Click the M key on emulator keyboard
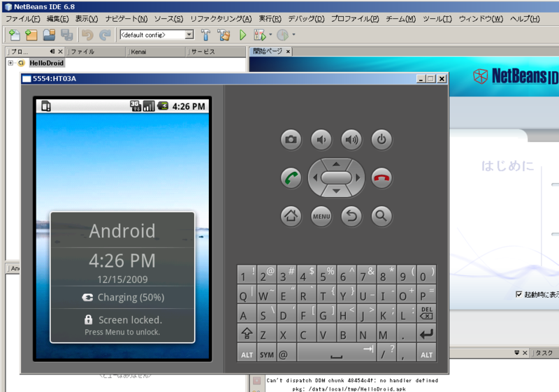 [386, 333]
